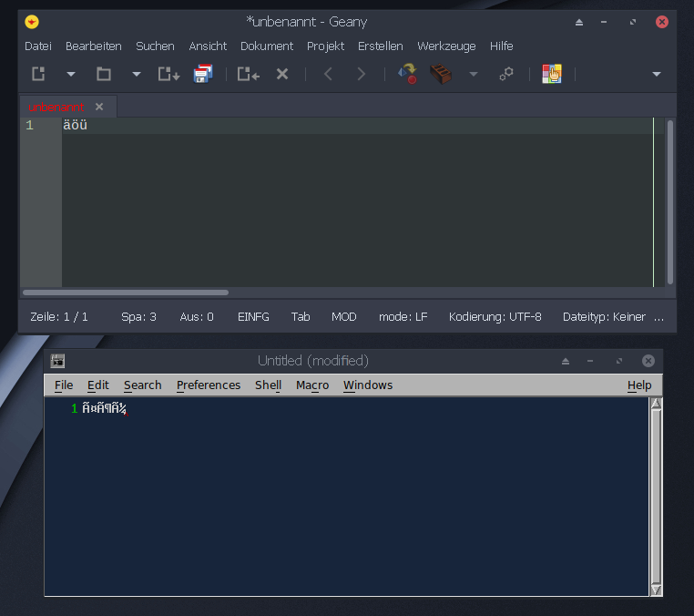Image resolution: width=694 pixels, height=616 pixels.
Task: Open the Werkzeuge menu
Action: [x=446, y=46]
